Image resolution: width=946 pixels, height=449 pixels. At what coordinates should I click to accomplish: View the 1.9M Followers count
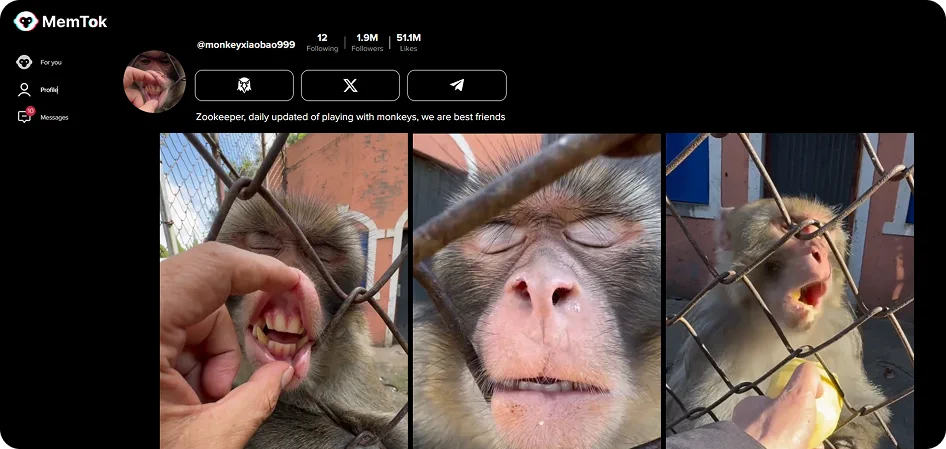point(367,42)
